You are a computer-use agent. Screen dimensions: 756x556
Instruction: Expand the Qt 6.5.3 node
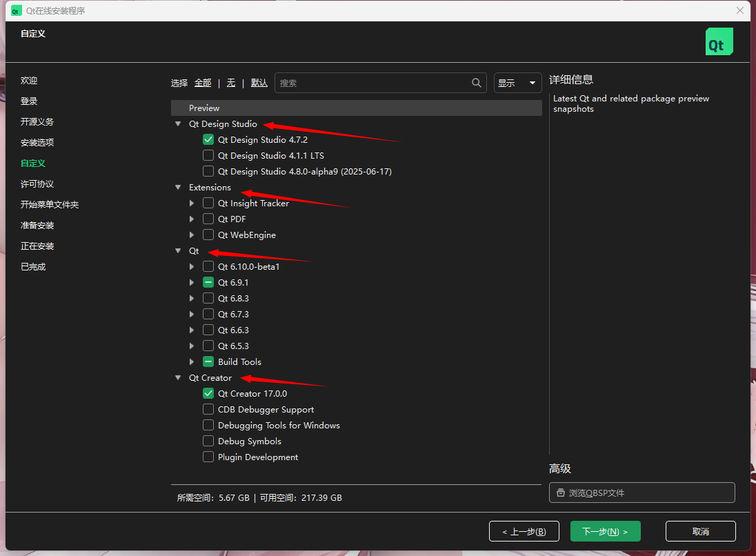pos(192,346)
